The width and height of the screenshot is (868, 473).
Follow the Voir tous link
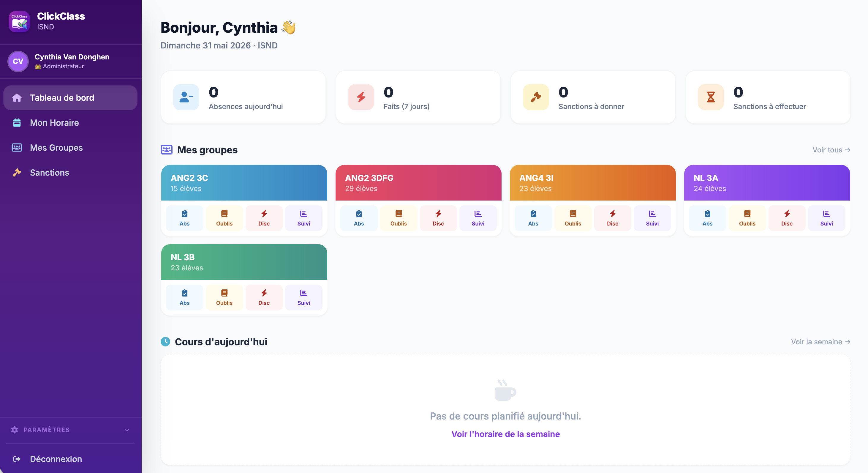coord(831,150)
